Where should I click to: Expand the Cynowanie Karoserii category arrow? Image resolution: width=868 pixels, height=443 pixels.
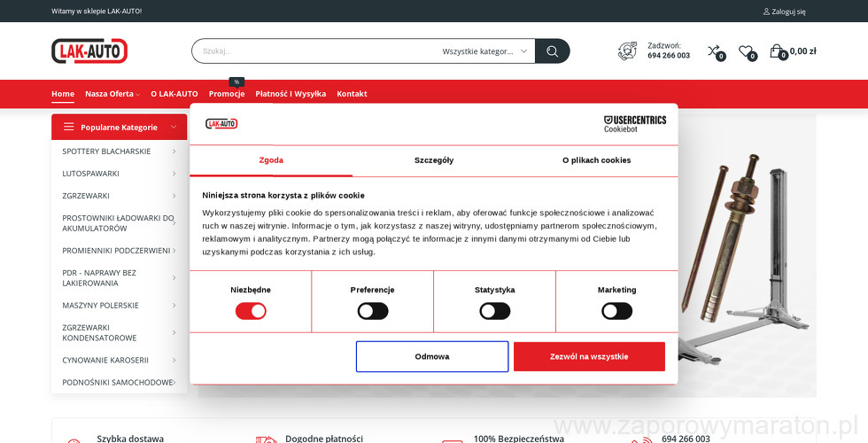tap(174, 360)
